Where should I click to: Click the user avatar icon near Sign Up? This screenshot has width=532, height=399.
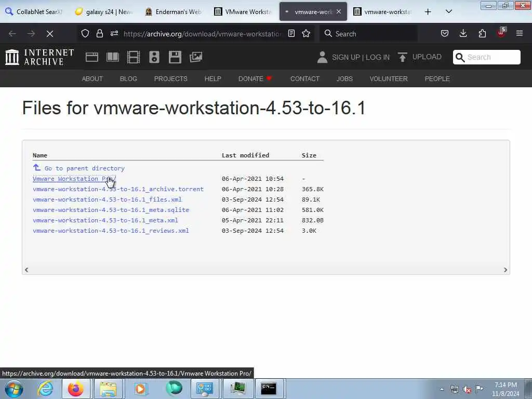[322, 57]
